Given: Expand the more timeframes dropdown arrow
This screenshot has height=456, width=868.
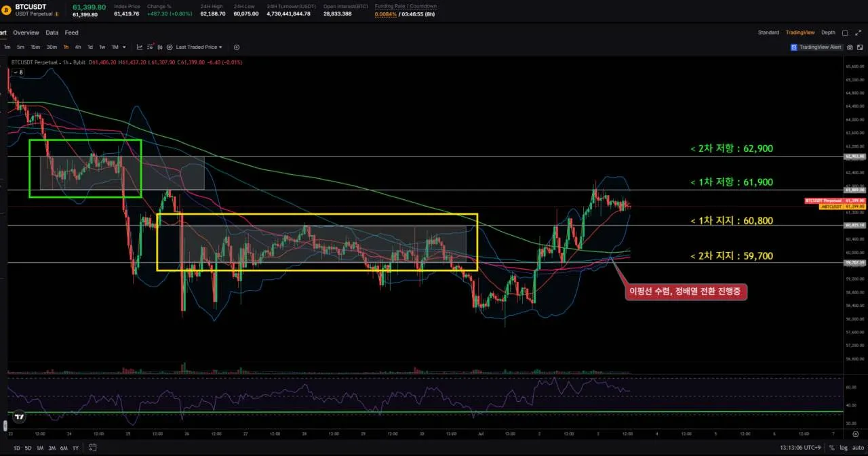Looking at the screenshot, I should click(124, 47).
